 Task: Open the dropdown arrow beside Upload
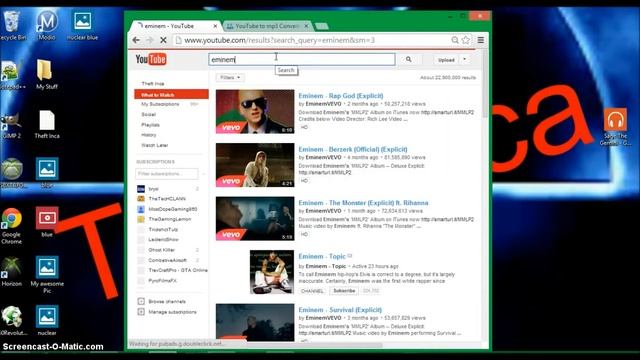(464, 60)
